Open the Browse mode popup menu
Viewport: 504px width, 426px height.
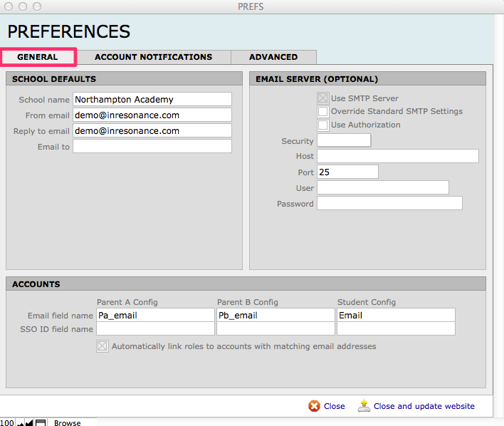pos(68,422)
